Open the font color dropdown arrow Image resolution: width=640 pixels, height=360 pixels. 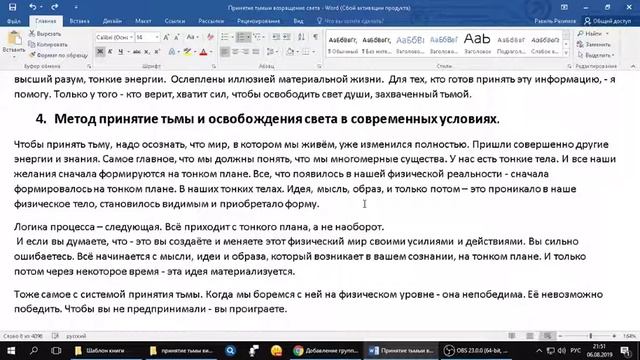[211, 52]
